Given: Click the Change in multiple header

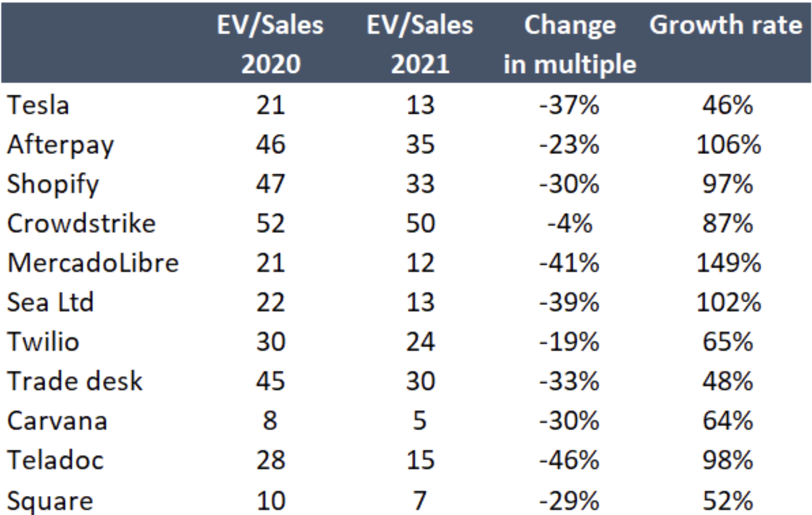Looking at the screenshot, I should click(570, 44).
